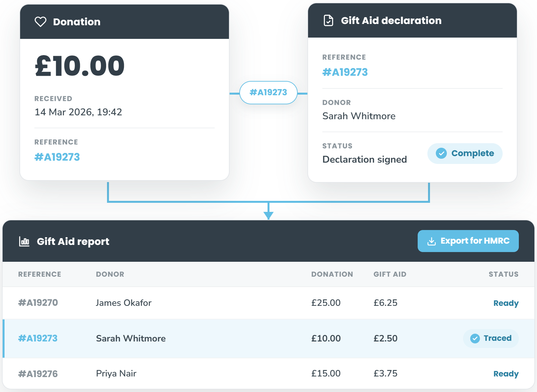537x392 pixels.
Task: Click the Traced status badge
Action: pyautogui.click(x=491, y=339)
